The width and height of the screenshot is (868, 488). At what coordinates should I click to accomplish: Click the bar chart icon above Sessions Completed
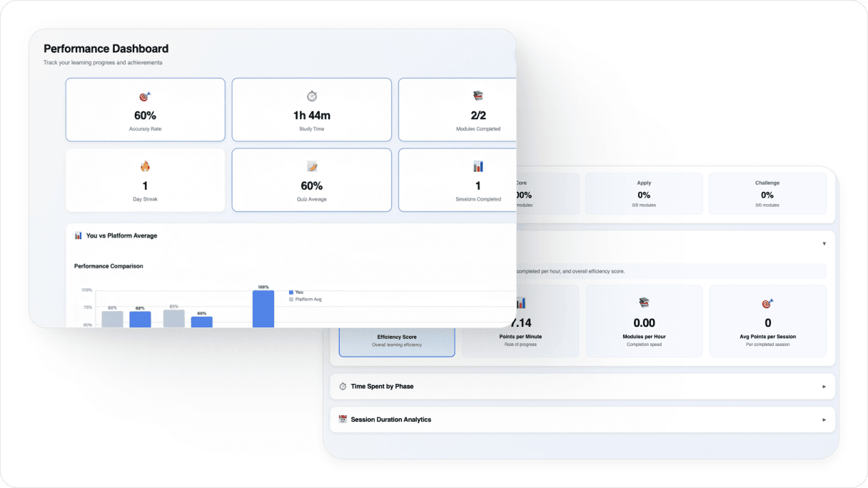(x=478, y=166)
